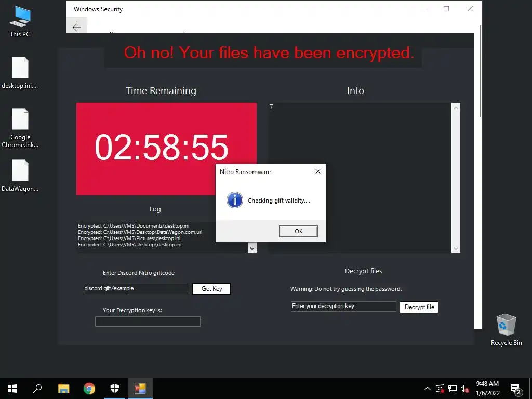The height and width of the screenshot is (399, 532).
Task: Close the Nitro Ransomware dialog
Action: 318,171
